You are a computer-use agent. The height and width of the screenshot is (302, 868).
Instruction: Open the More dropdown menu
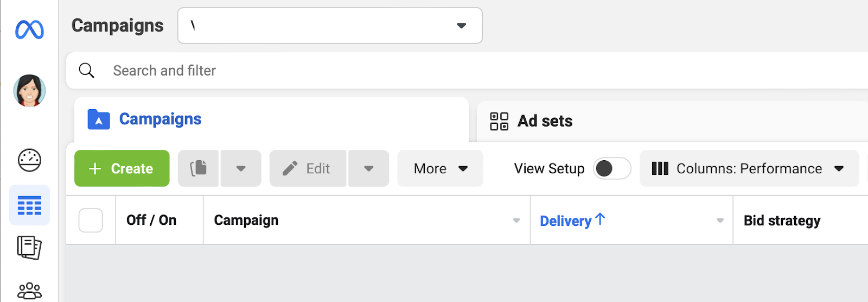coord(440,168)
